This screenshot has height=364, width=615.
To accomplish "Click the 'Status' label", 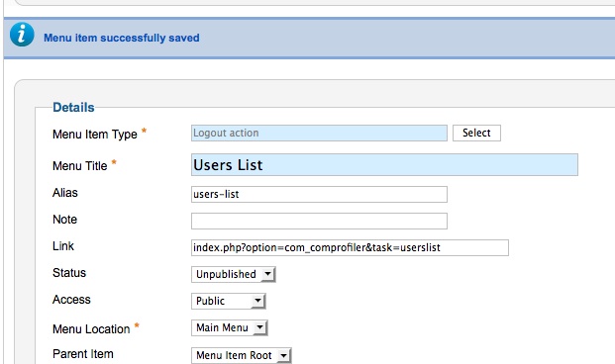I will coord(69,273).
